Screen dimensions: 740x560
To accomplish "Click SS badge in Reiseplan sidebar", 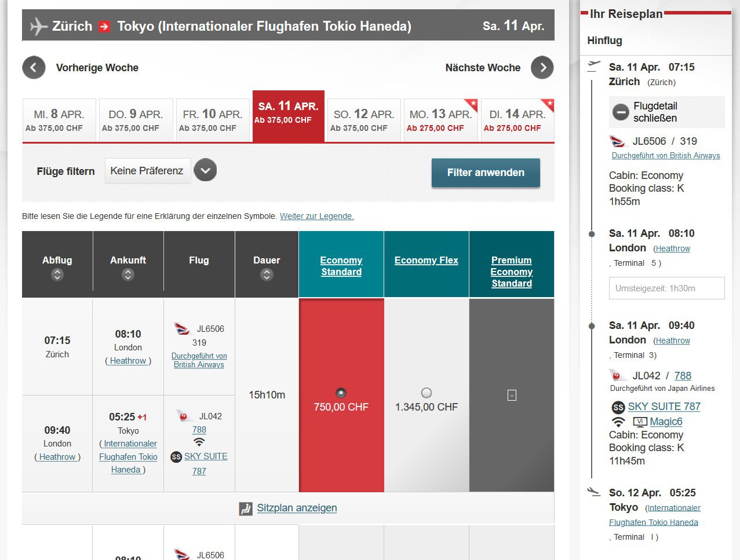I will (x=618, y=407).
